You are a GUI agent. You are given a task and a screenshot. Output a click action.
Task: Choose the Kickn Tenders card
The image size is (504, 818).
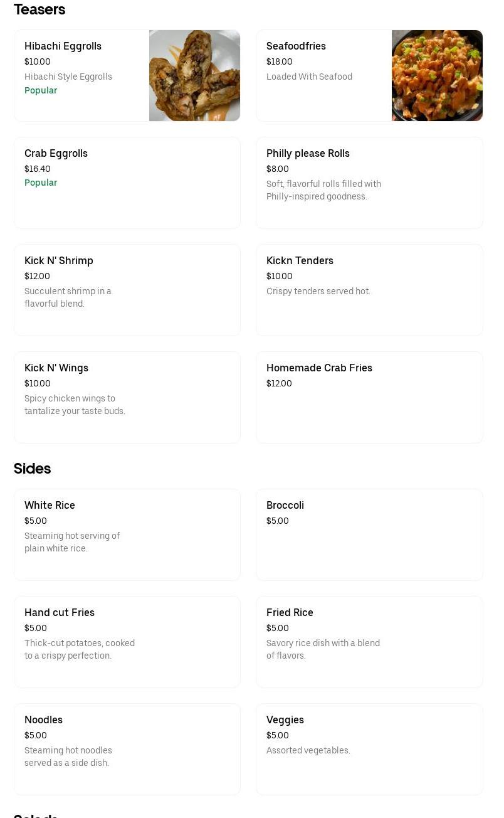(x=369, y=290)
